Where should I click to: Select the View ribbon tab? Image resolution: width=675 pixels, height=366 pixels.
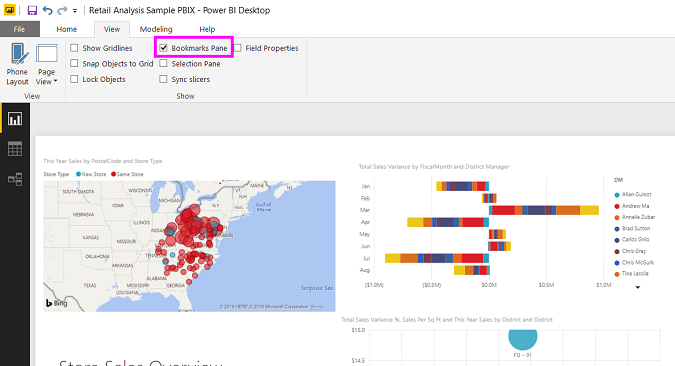pyautogui.click(x=112, y=29)
